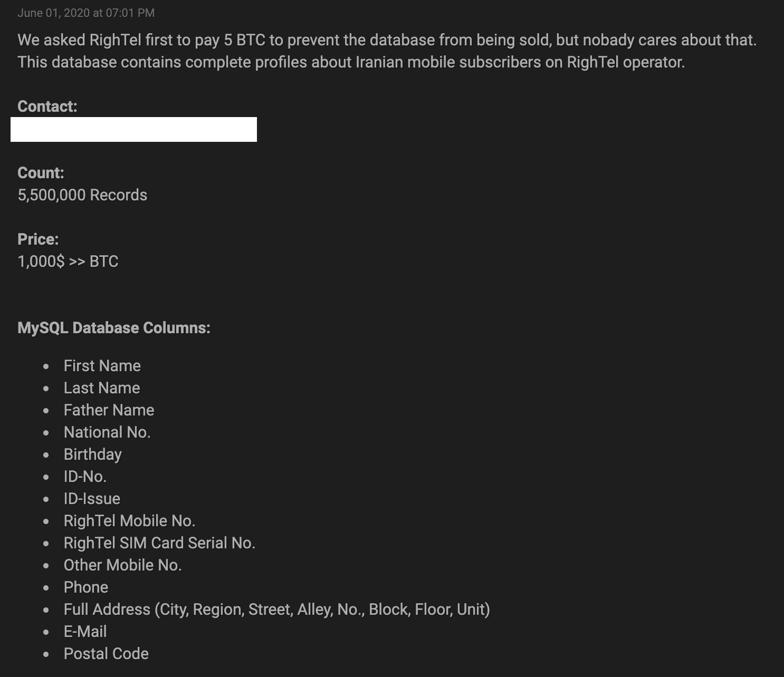This screenshot has width=784, height=677.
Task: Select the First Name list item
Action: [102, 366]
